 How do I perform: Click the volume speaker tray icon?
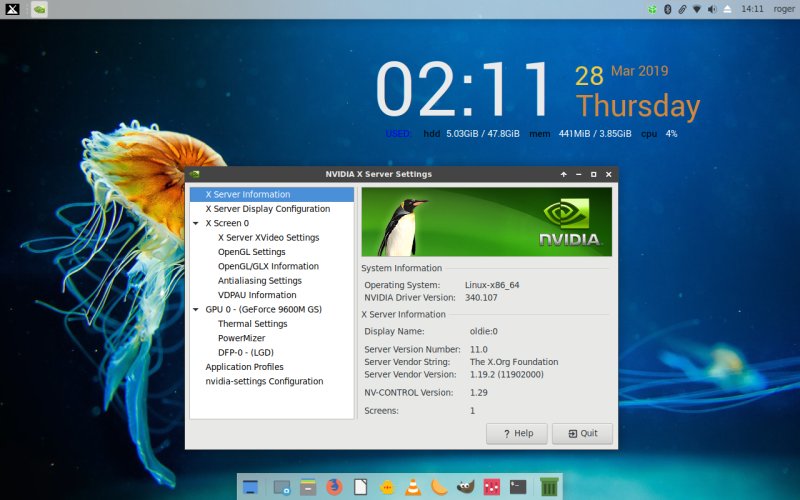[712, 9]
